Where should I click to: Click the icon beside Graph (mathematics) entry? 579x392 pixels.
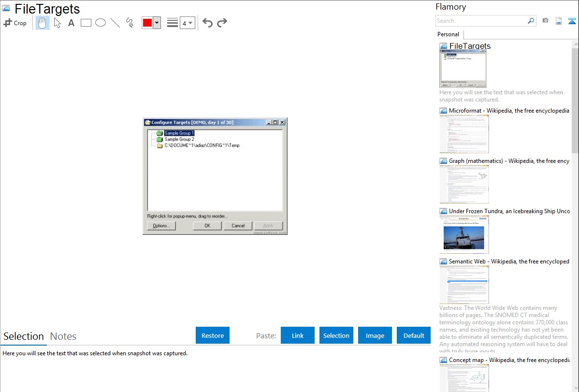coord(443,161)
